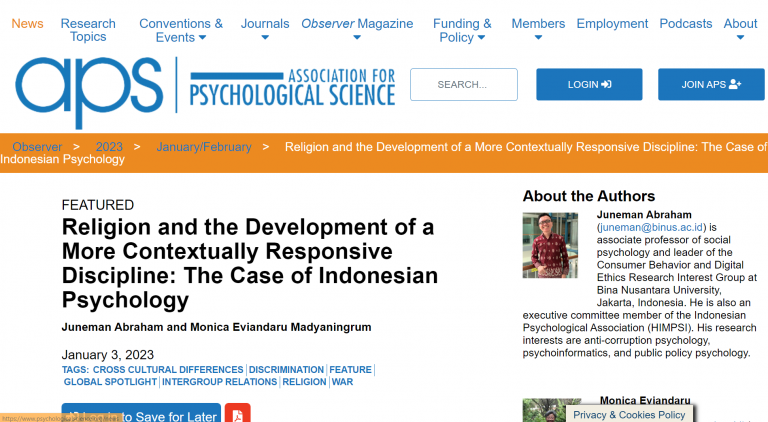Click the article authors byline
Viewport: 768px width, 422px height.
click(216, 327)
